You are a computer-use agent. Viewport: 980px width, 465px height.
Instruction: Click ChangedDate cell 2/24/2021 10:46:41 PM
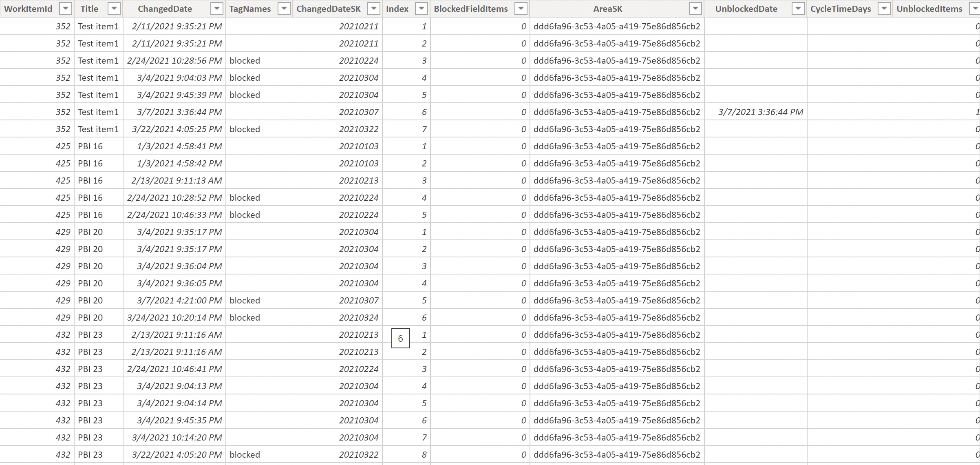[x=174, y=369]
